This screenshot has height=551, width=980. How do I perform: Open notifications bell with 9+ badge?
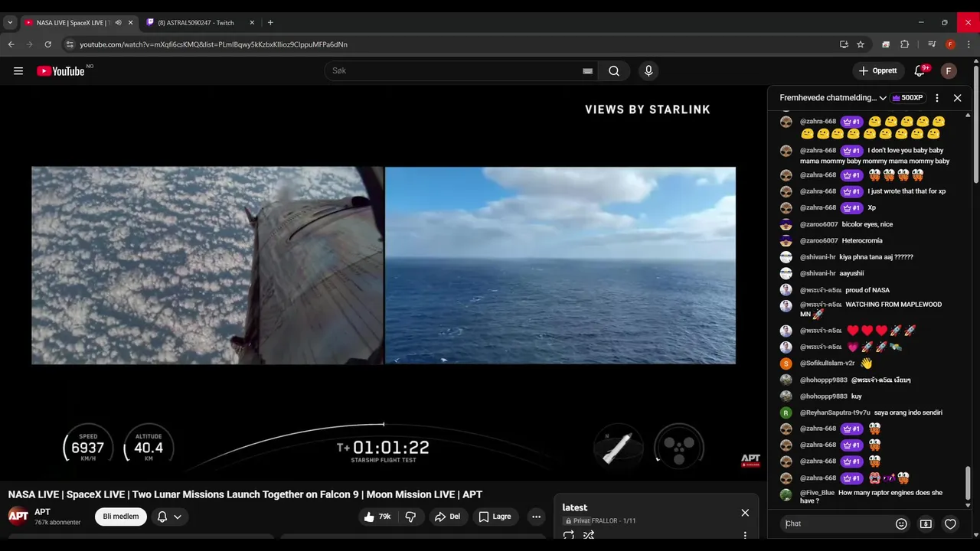click(920, 71)
